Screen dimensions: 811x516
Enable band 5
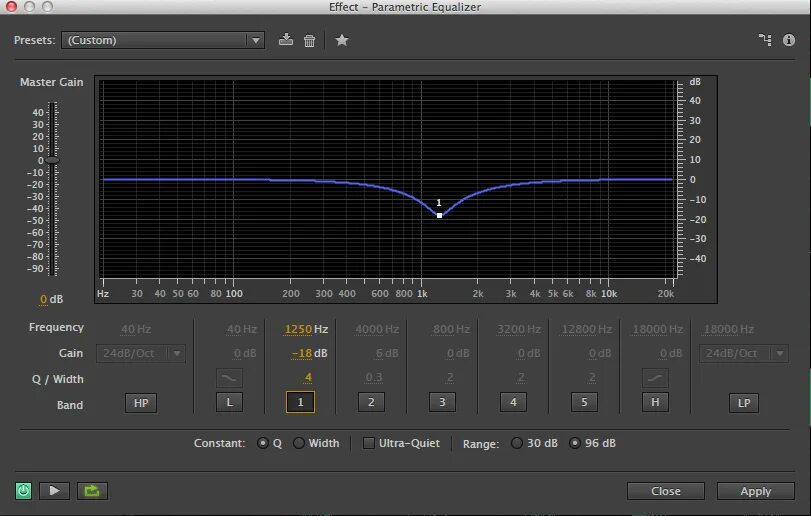pyautogui.click(x=584, y=402)
